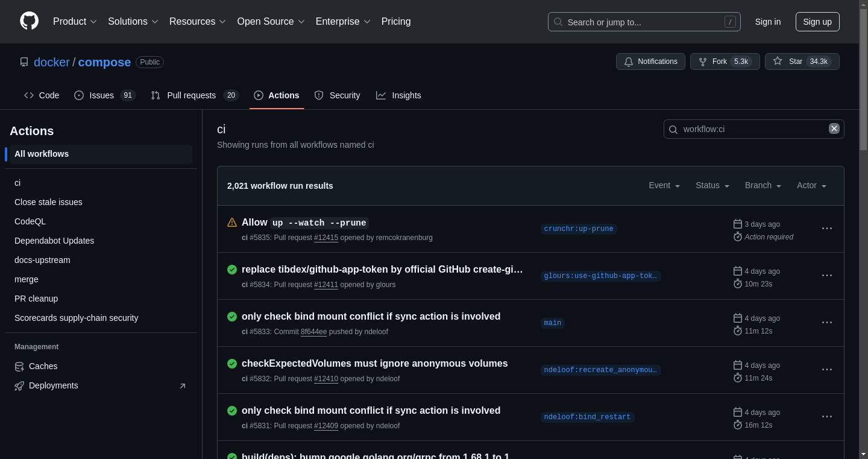The height and width of the screenshot is (459, 868).
Task: Click green check icon for checkExpectedVolumes run
Action: click(232, 364)
